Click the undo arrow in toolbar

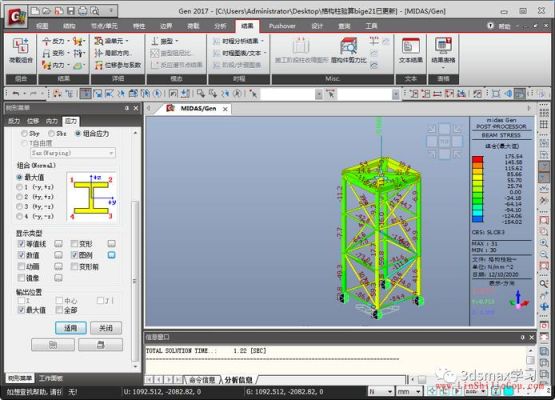pos(16,94)
